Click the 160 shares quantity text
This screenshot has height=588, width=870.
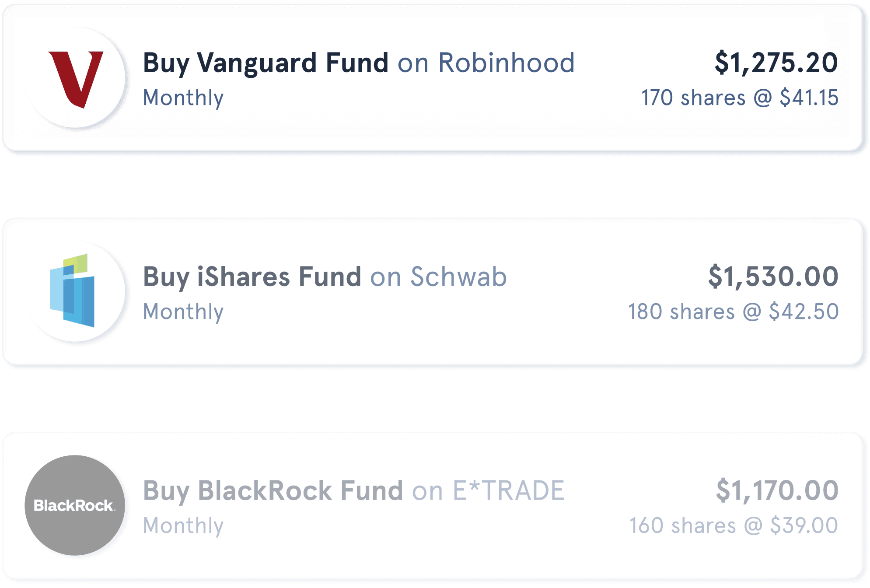click(x=682, y=525)
